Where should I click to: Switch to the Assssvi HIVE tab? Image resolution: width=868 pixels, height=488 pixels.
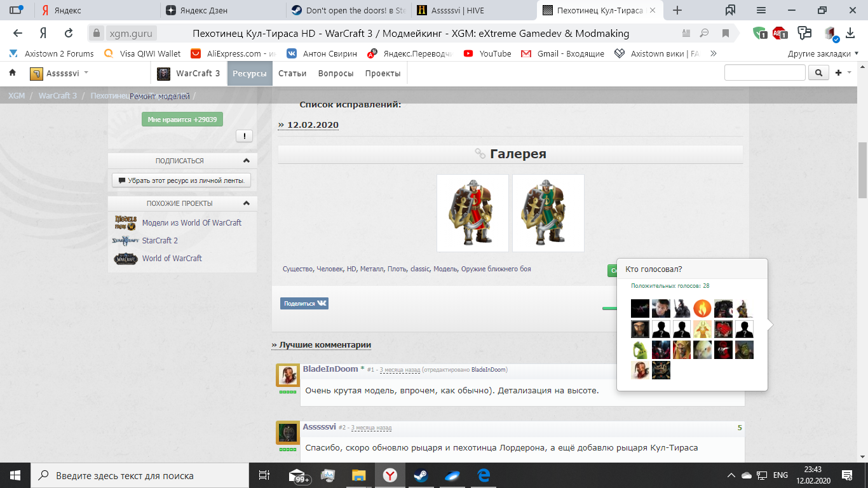coord(474,10)
